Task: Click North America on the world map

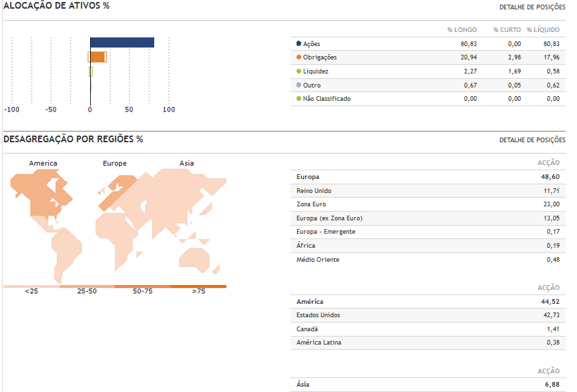Action: click(40, 194)
